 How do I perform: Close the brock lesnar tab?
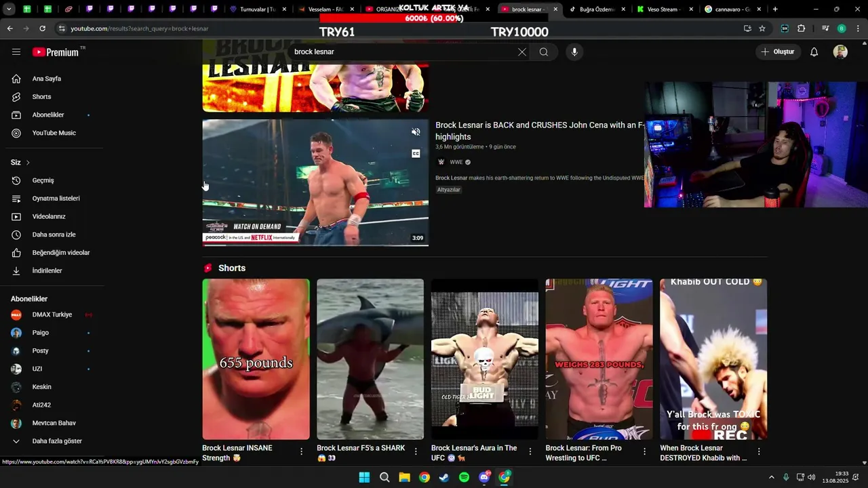click(x=555, y=9)
